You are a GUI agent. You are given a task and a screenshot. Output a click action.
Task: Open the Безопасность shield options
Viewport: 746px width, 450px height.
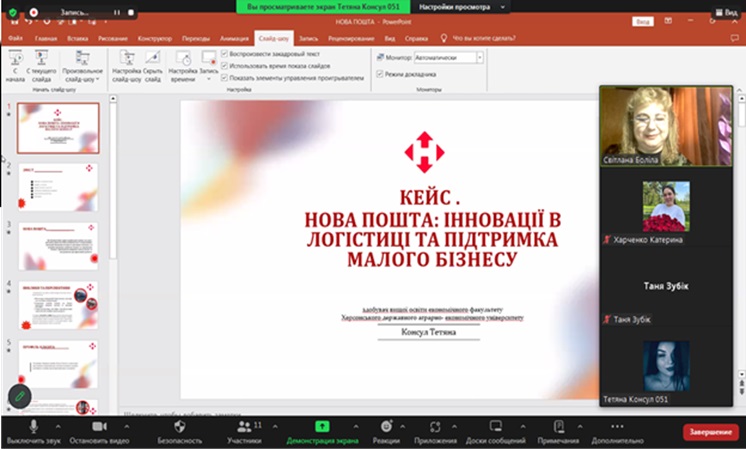[179, 432]
